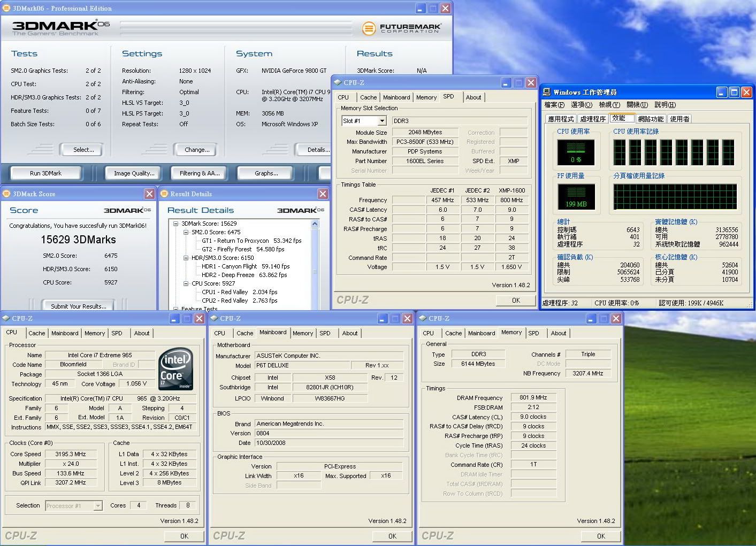The height and width of the screenshot is (546, 756).
Task: Click the Result Details window title icon
Action: (164, 194)
